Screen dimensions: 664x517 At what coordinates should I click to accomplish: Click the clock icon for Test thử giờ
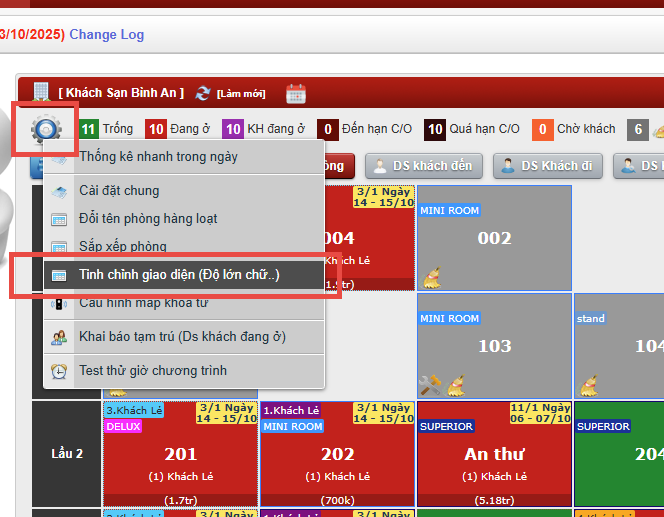(60, 371)
